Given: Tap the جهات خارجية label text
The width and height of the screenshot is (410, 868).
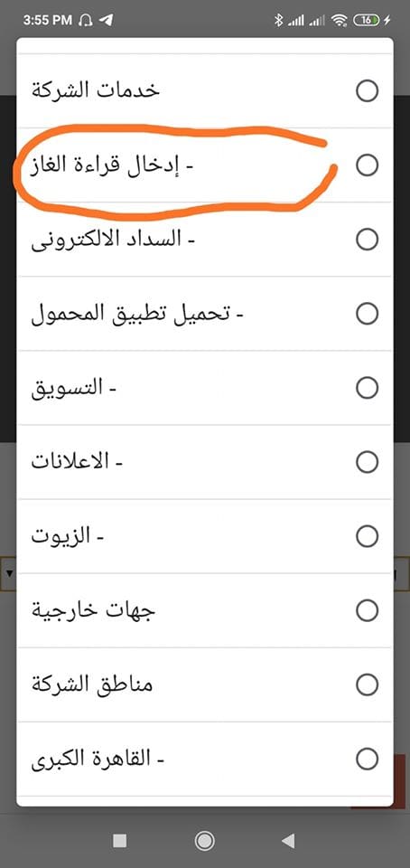Looking at the screenshot, I should (93, 611).
